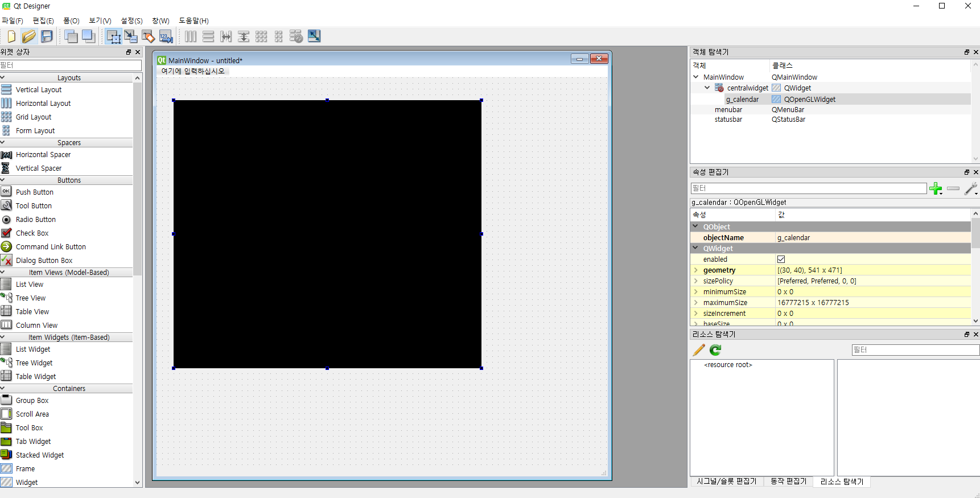Click the Bring to Front toolbar icon
This screenshot has width=980, height=498.
89,36
